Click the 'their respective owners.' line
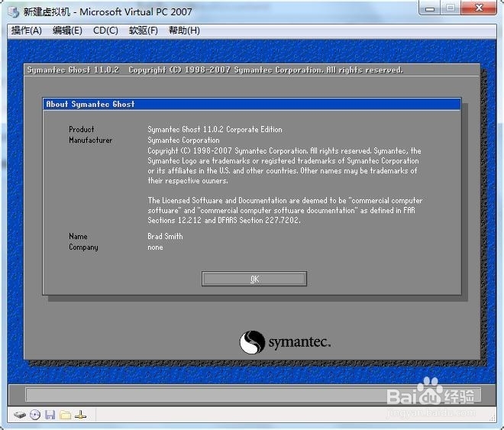Screen dimensions: 504x430 [188, 181]
